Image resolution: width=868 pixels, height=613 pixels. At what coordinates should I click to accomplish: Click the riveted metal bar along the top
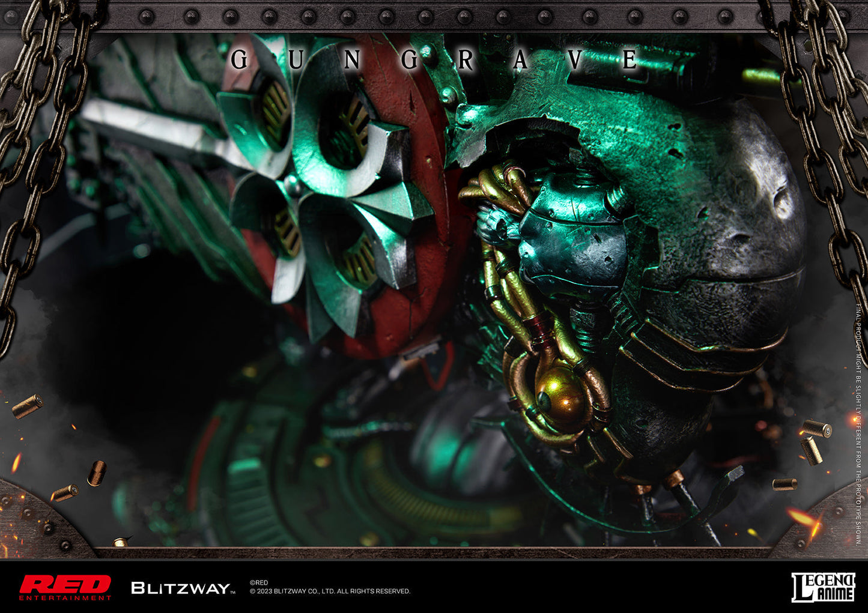tap(432, 15)
